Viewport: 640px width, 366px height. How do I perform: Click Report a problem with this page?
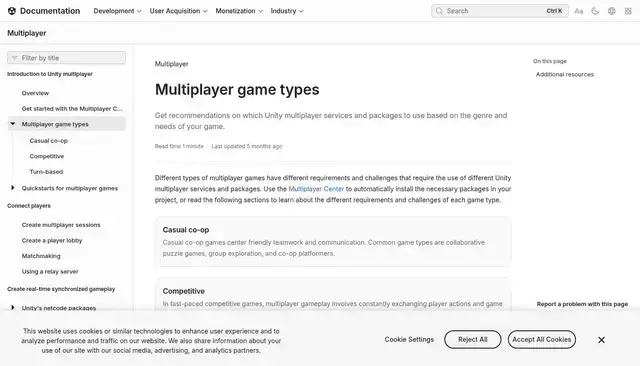[582, 304]
